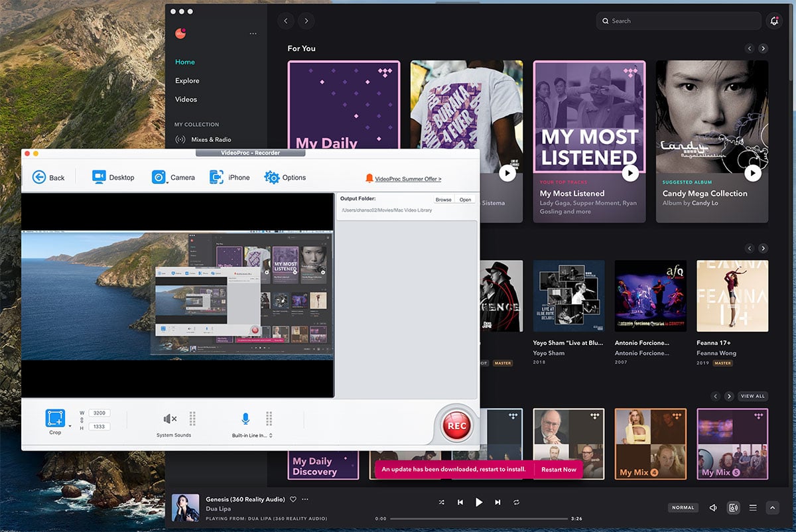Click Restart Now to install update
796x532 pixels.
(559, 469)
